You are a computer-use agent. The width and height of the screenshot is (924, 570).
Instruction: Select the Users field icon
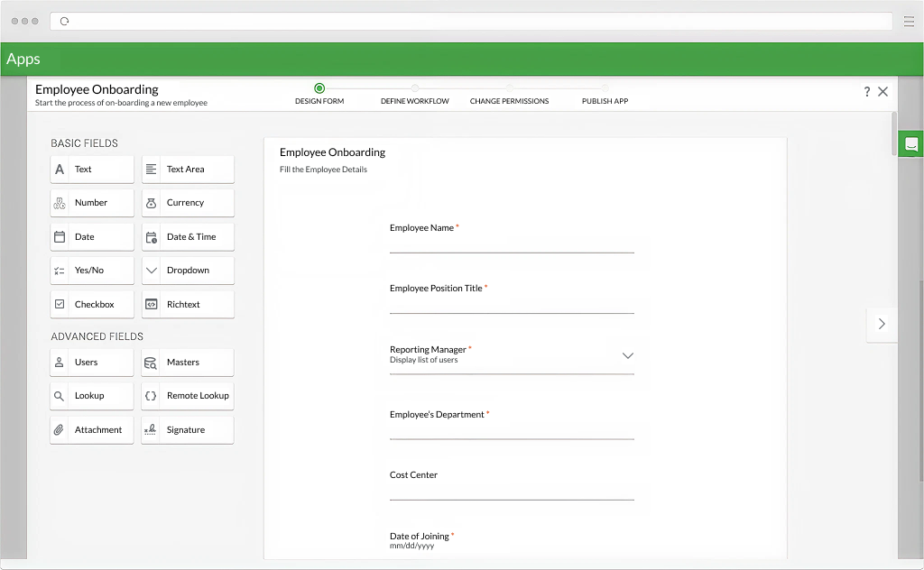[59, 363]
